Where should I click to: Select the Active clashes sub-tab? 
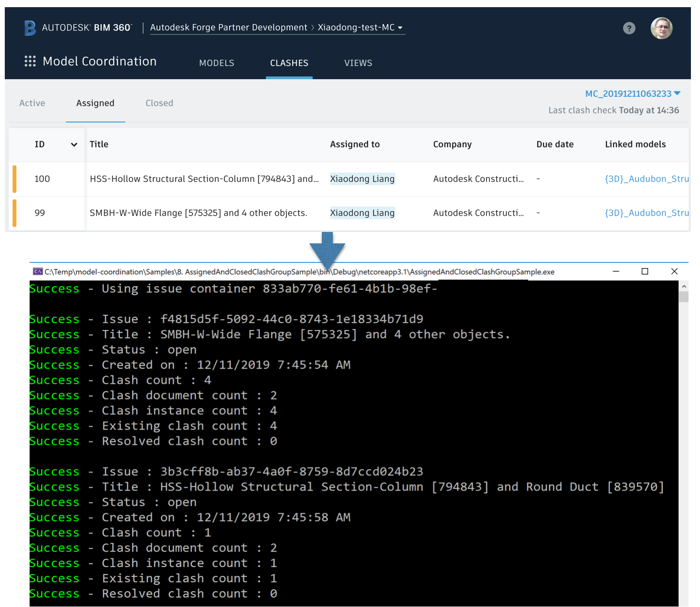(x=32, y=103)
